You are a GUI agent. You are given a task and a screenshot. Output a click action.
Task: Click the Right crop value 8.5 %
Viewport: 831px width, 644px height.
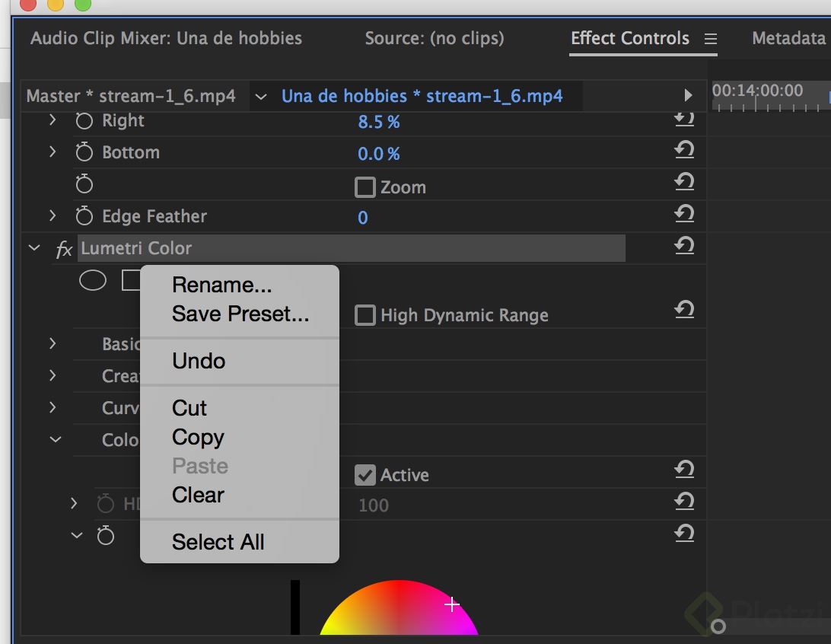point(378,122)
